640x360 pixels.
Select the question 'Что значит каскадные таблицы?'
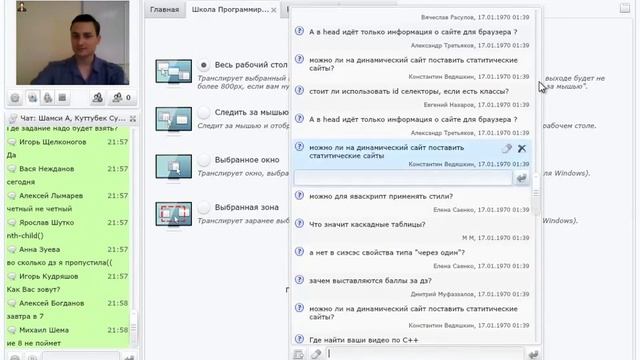tap(367, 224)
